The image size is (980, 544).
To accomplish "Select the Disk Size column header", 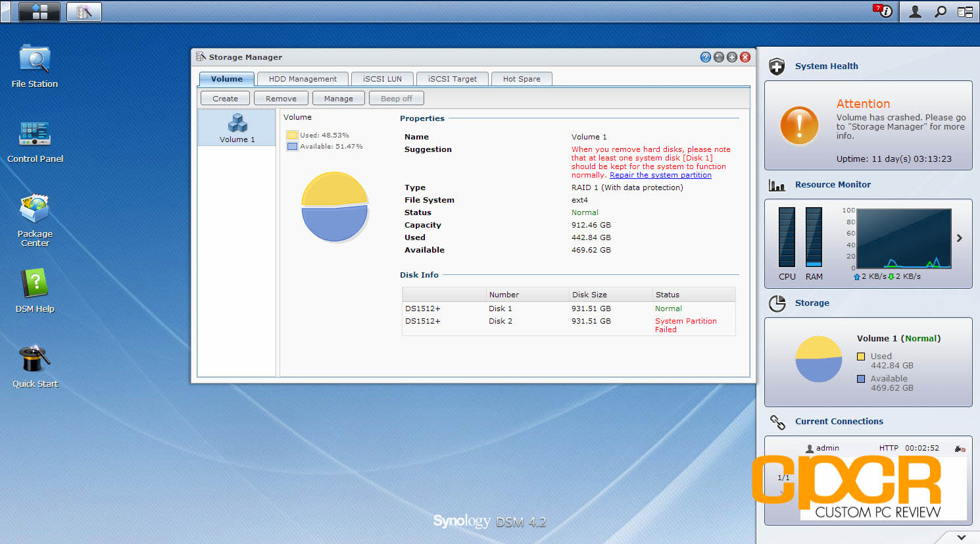I will 610,295.
